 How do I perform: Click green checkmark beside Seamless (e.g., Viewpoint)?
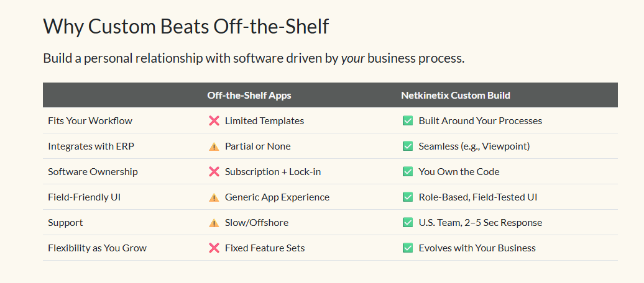(x=408, y=146)
